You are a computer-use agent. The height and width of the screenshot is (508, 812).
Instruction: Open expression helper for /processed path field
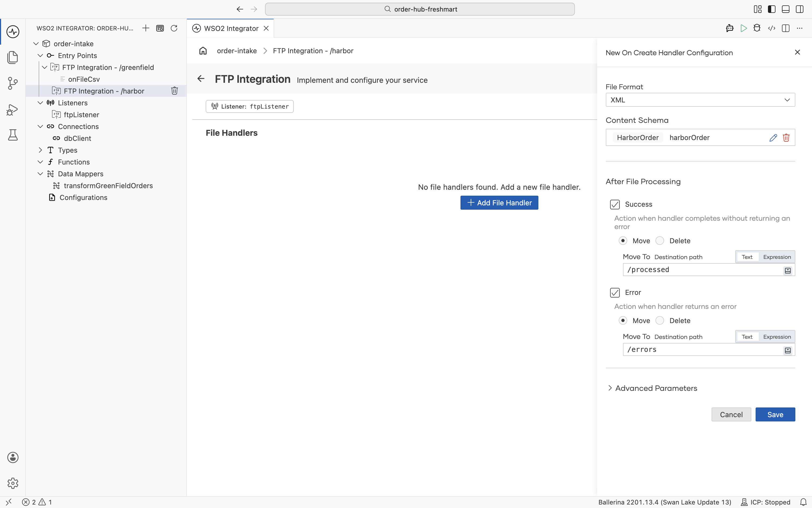pos(788,270)
